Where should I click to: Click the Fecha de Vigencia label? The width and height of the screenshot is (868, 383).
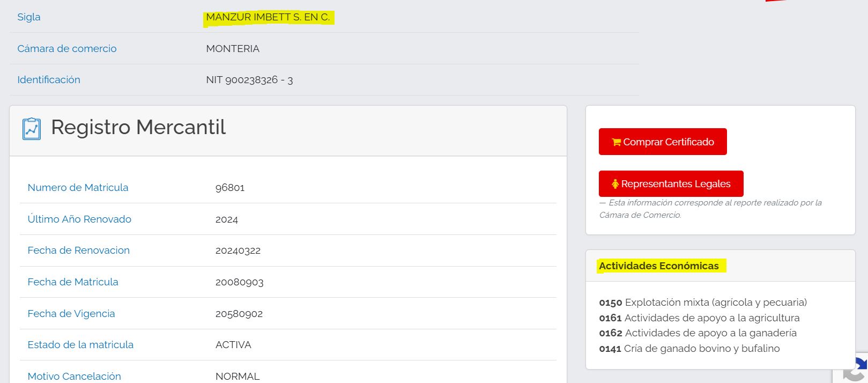click(x=71, y=314)
